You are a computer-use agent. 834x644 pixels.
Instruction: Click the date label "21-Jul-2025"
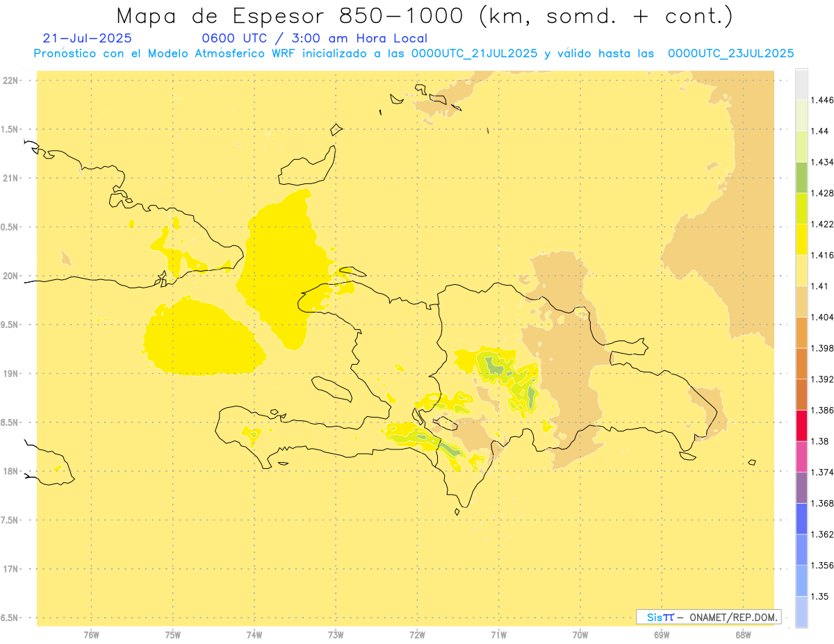pyautogui.click(x=87, y=38)
